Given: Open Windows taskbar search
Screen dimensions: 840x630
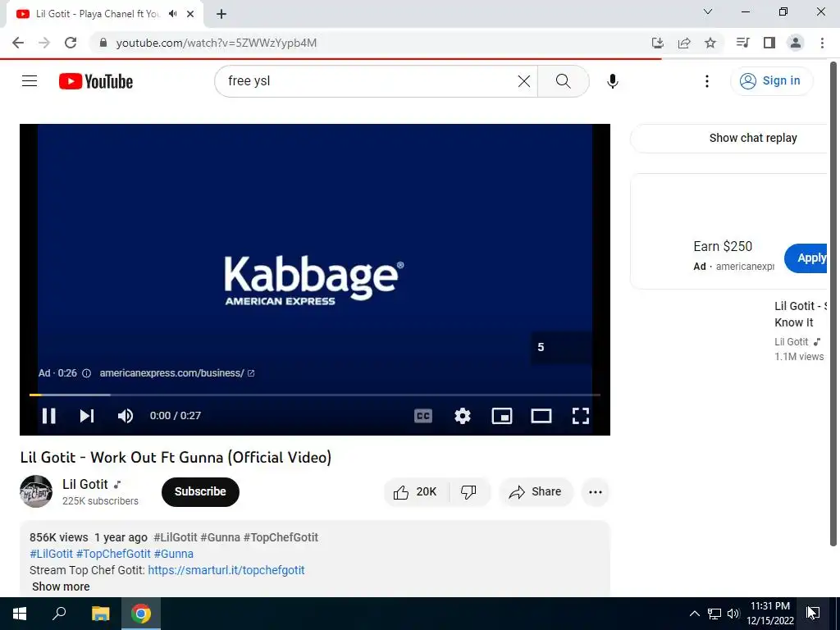Looking at the screenshot, I should [x=59, y=614].
